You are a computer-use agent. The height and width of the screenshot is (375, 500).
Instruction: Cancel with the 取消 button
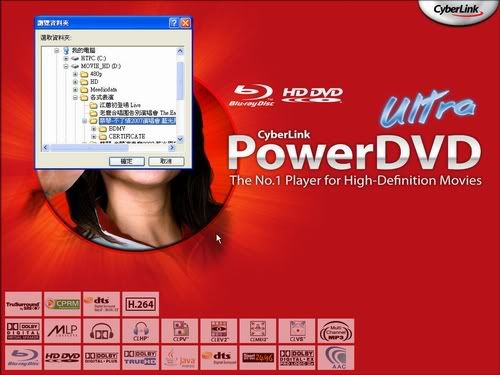pos(166,161)
